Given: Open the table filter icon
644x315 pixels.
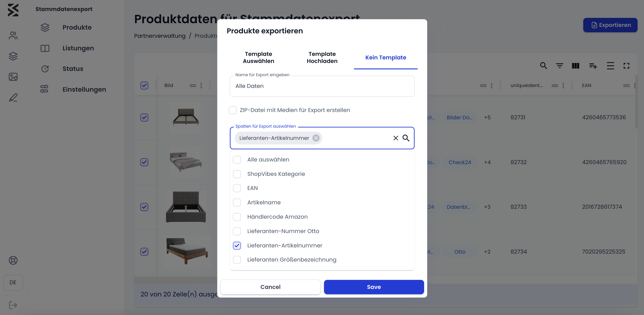Looking at the screenshot, I should click(x=560, y=66).
